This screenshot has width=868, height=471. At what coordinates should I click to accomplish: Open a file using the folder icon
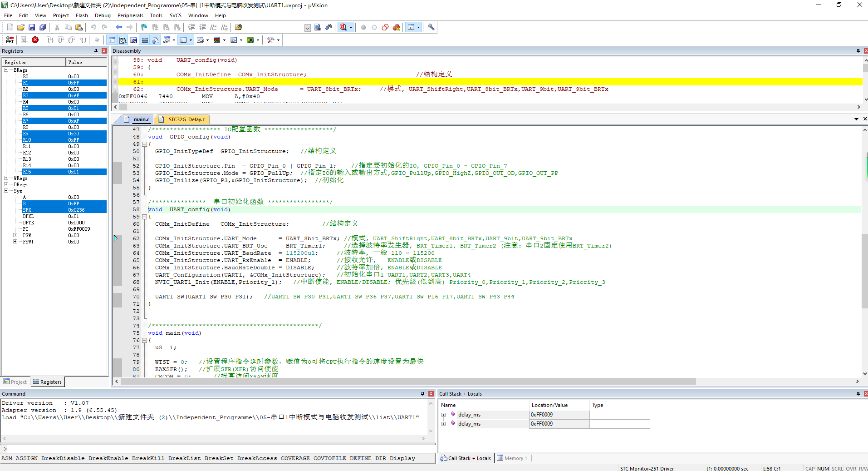tap(21, 27)
